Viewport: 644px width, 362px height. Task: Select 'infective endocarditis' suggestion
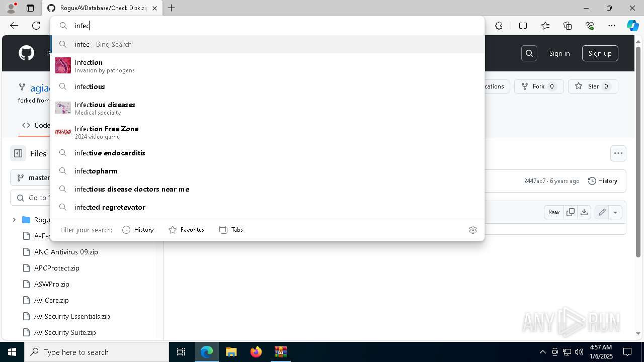pos(267,153)
